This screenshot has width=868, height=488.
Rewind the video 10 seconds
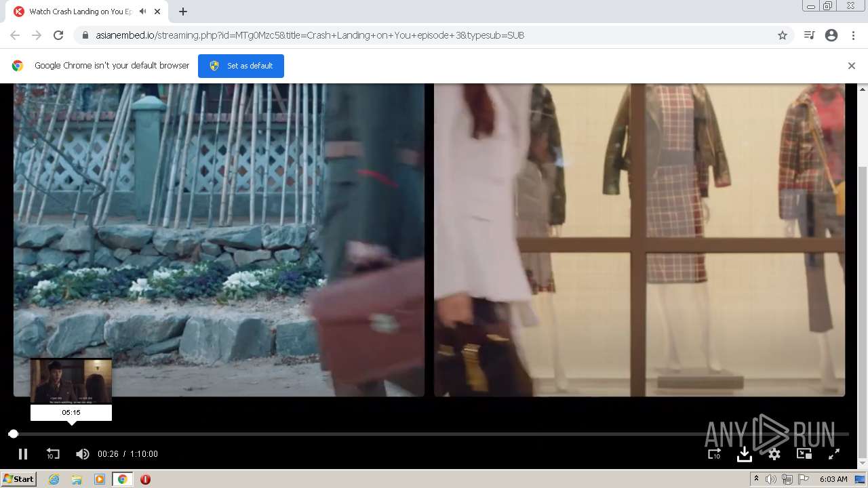click(x=53, y=454)
